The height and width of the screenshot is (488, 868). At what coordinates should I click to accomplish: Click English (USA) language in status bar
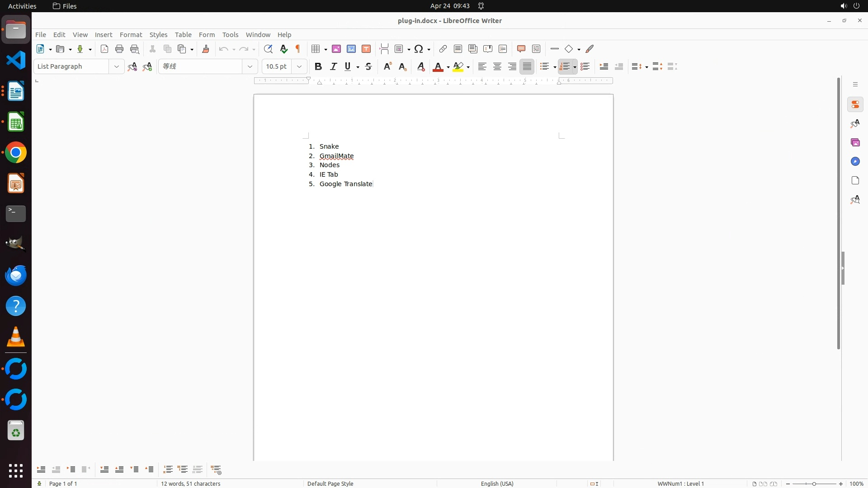(497, 483)
